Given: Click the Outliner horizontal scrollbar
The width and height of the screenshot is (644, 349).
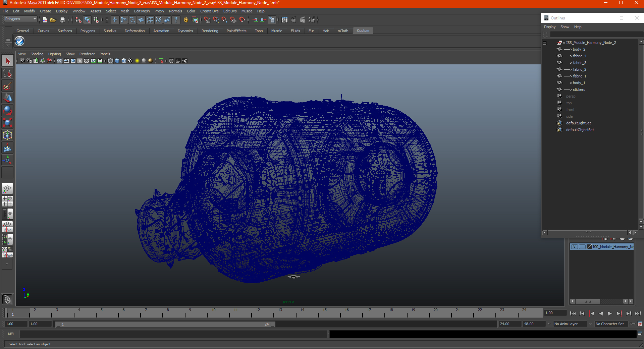Looking at the screenshot, I should [587, 233].
